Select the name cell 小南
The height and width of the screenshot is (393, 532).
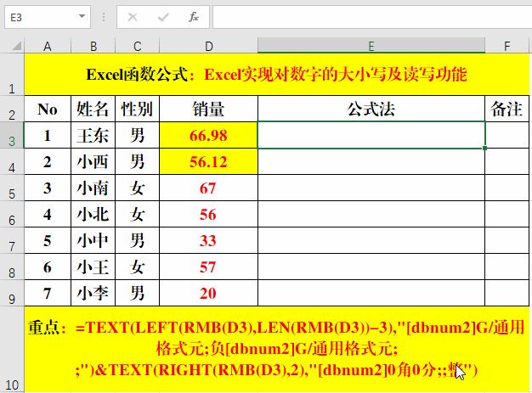click(93, 188)
